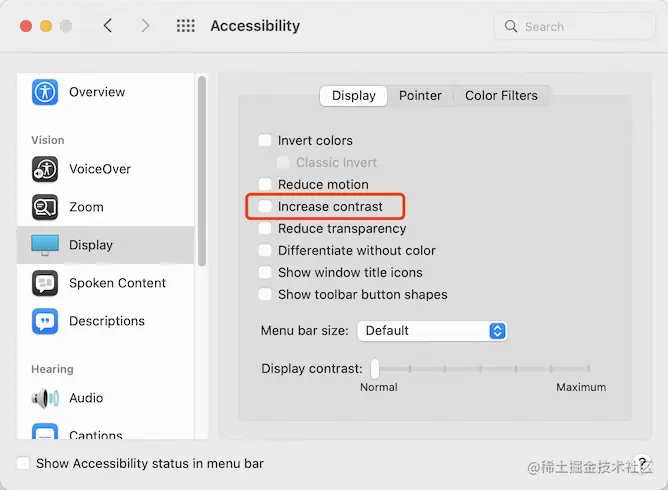Open the Menu bar size dropdown

(x=433, y=331)
